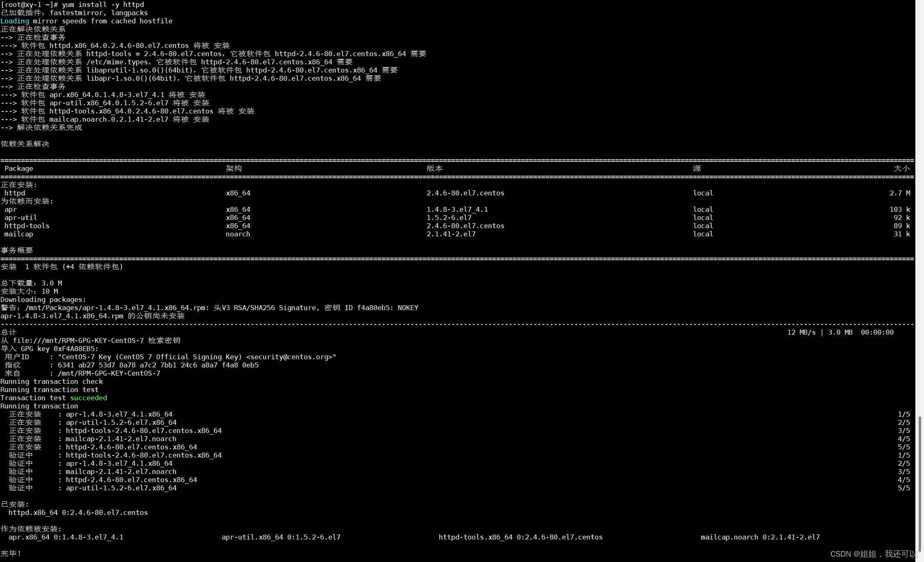This screenshot has width=924, height=562.
Task: Click the NOKEY warning text
Action: (209, 308)
